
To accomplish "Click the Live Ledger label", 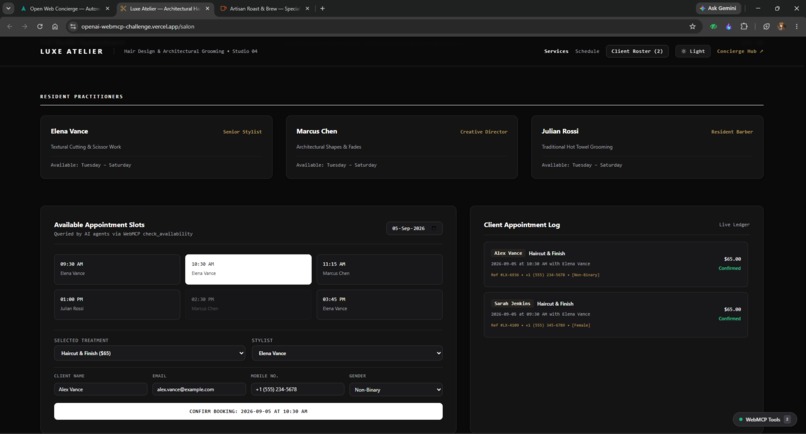I will (x=734, y=225).
